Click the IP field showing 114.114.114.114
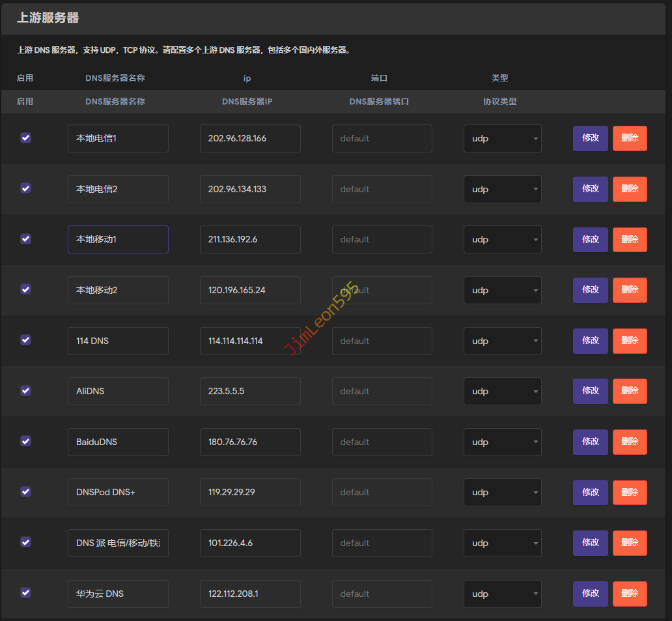 [x=250, y=341]
